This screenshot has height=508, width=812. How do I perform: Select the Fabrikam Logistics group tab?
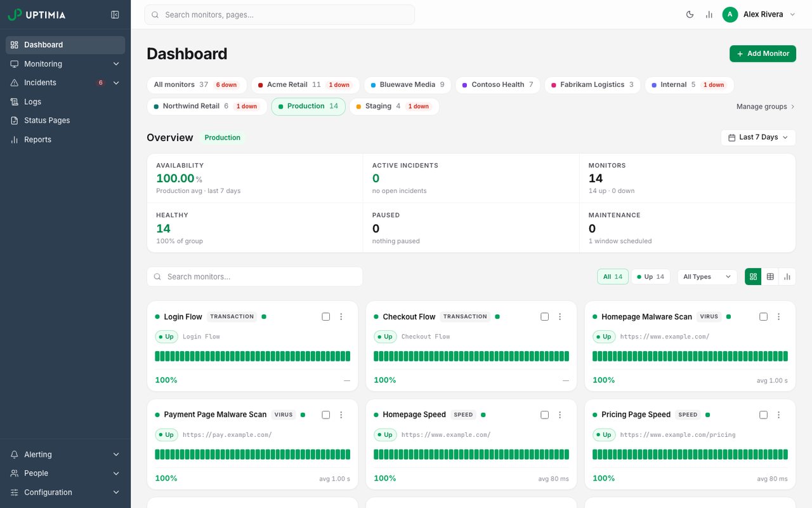[593, 85]
